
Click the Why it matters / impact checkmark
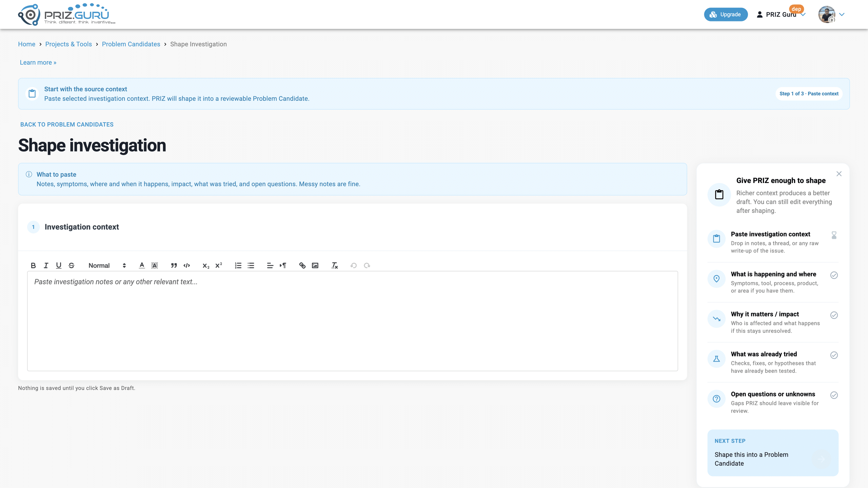[x=834, y=315]
